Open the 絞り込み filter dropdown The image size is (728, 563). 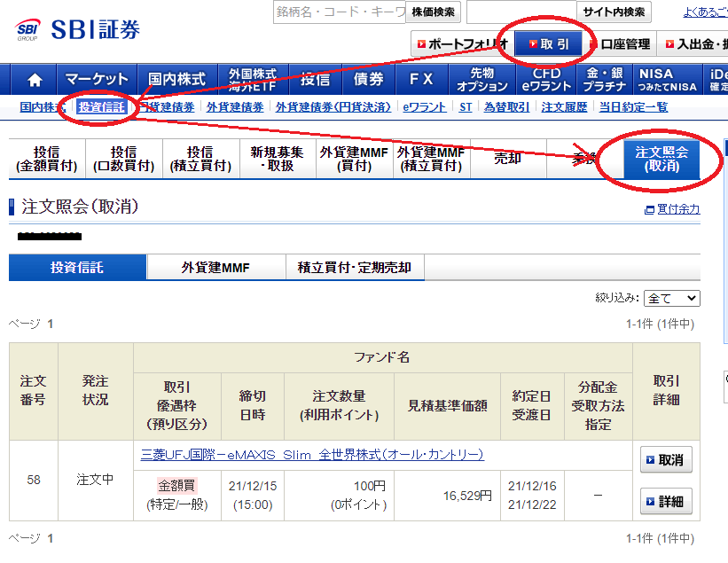pyautogui.click(x=672, y=299)
